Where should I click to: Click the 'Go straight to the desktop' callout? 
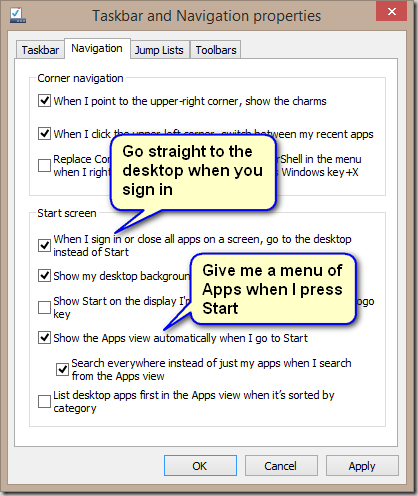193,172
